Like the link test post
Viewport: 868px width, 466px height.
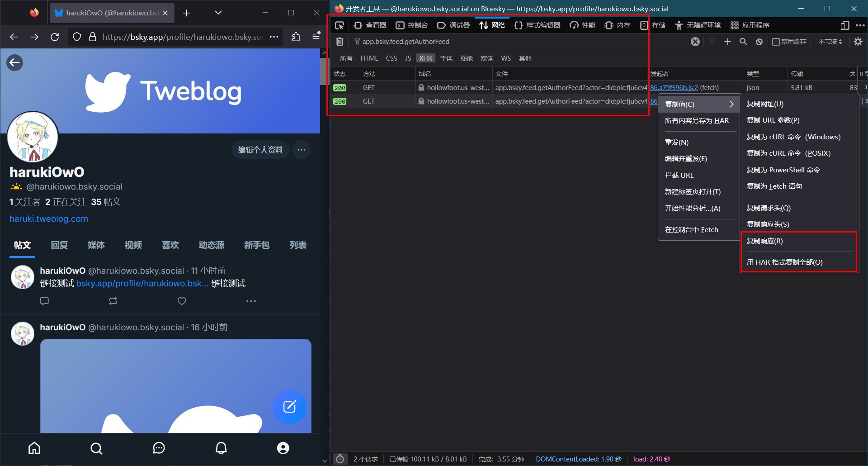click(182, 301)
